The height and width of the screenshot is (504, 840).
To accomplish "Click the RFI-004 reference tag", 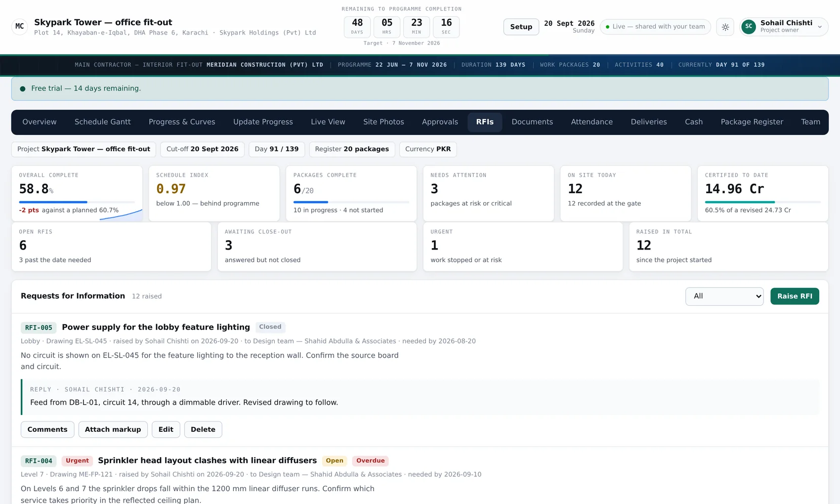I will 39,461.
